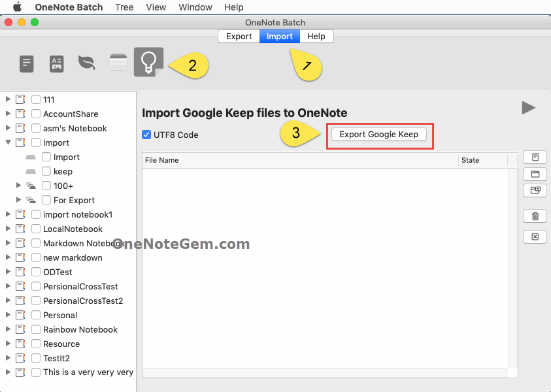Image resolution: width=551 pixels, height=392 pixels.
Task: Check the 100+ section group checkbox
Action: pyautogui.click(x=46, y=186)
